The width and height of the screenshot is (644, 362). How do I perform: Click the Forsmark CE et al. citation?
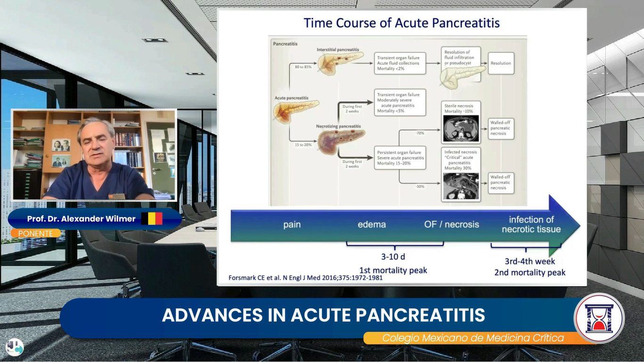tap(305, 278)
